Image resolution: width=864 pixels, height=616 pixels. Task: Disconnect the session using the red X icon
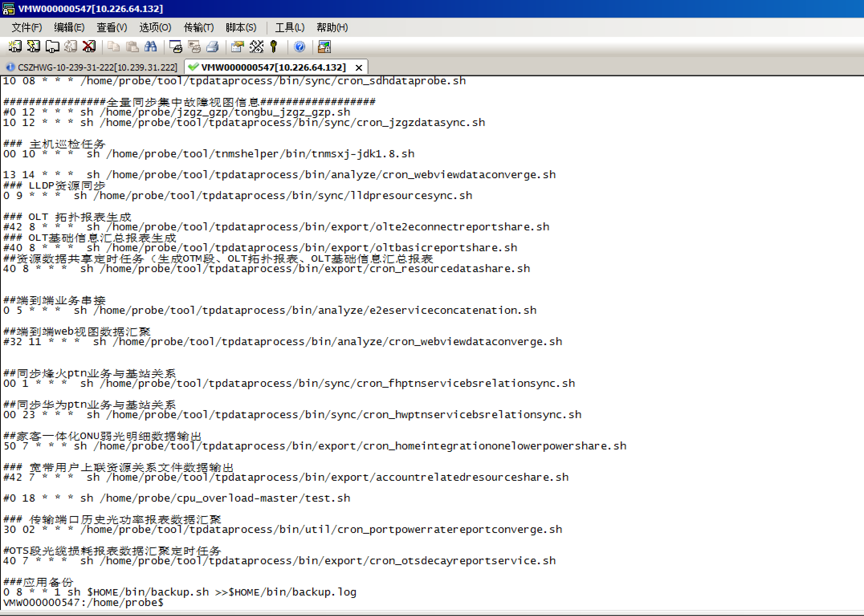pos(89,47)
